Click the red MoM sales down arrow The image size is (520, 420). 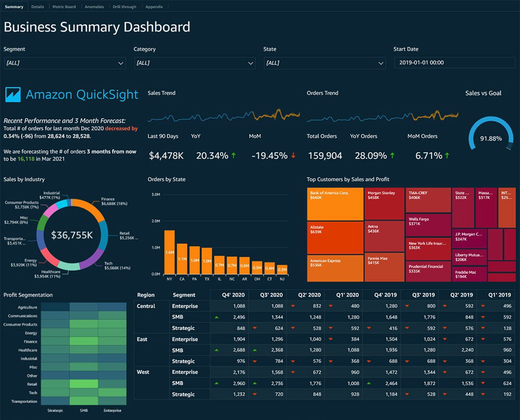(x=293, y=155)
